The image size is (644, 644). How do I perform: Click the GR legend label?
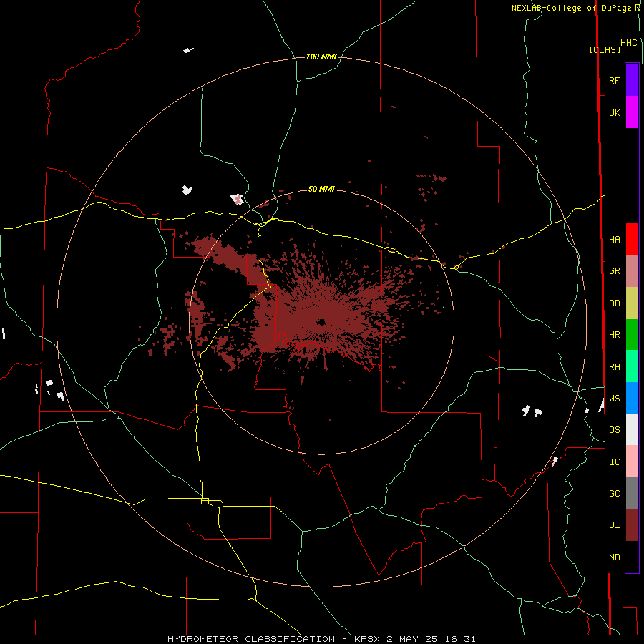tap(614, 271)
